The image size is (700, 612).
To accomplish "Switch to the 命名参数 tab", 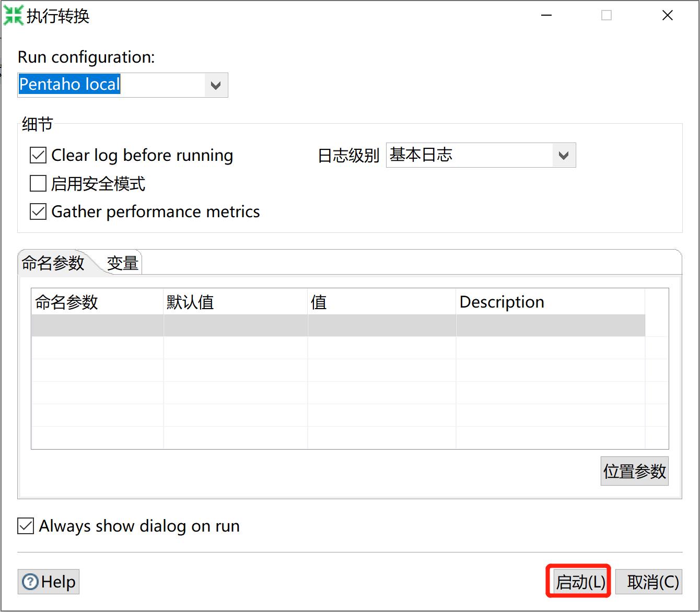I will point(53,263).
